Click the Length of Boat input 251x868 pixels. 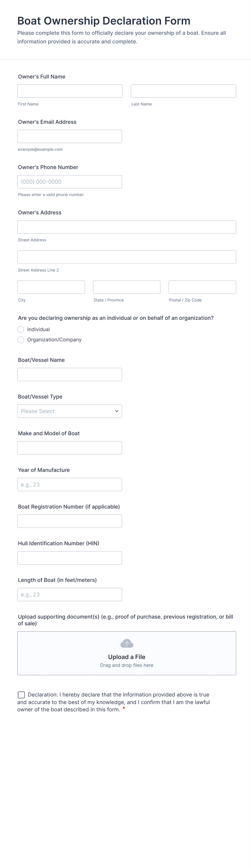click(x=70, y=594)
